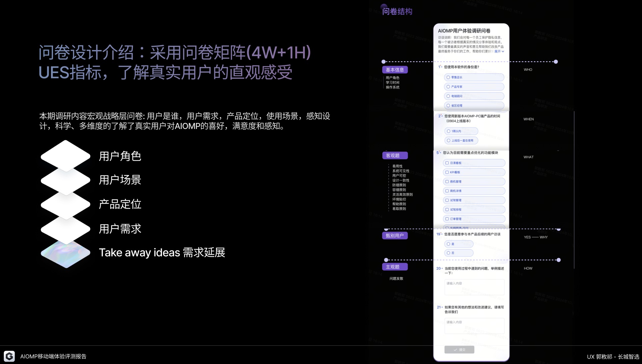Image resolution: width=642 pixels, height=364 pixels.
Task: Click the 灵活高效原则 item
Action: (x=402, y=195)
